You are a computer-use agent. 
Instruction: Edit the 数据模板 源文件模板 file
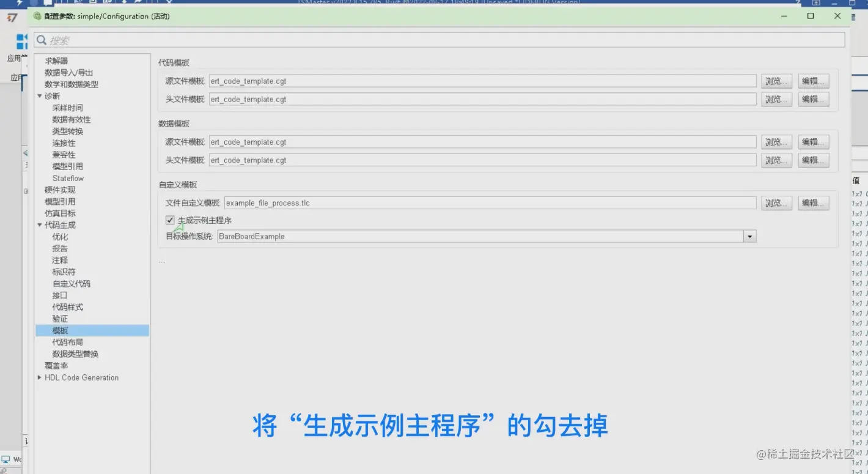[814, 142]
